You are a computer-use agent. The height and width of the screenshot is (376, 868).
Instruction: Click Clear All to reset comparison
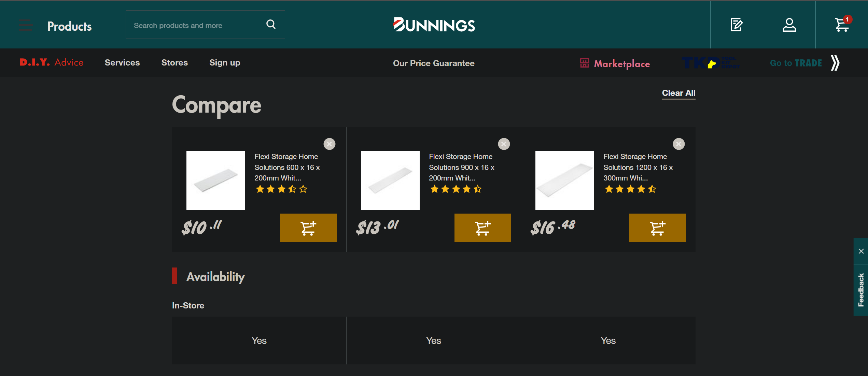tap(678, 93)
